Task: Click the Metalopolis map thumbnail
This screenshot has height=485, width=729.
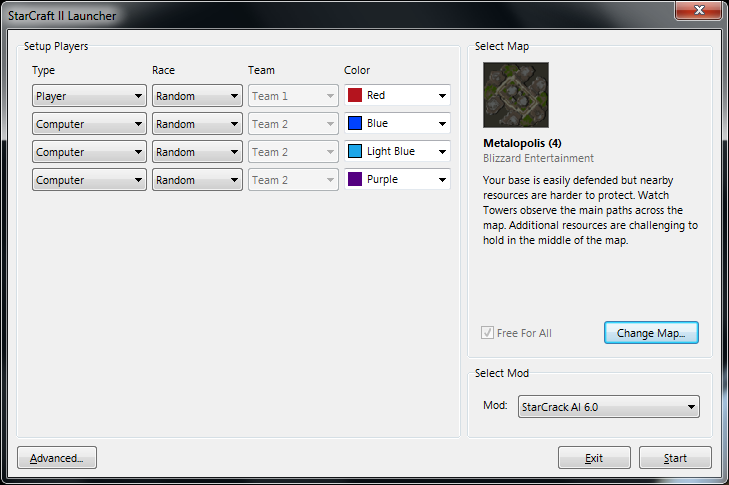Action: pyautogui.click(x=516, y=95)
